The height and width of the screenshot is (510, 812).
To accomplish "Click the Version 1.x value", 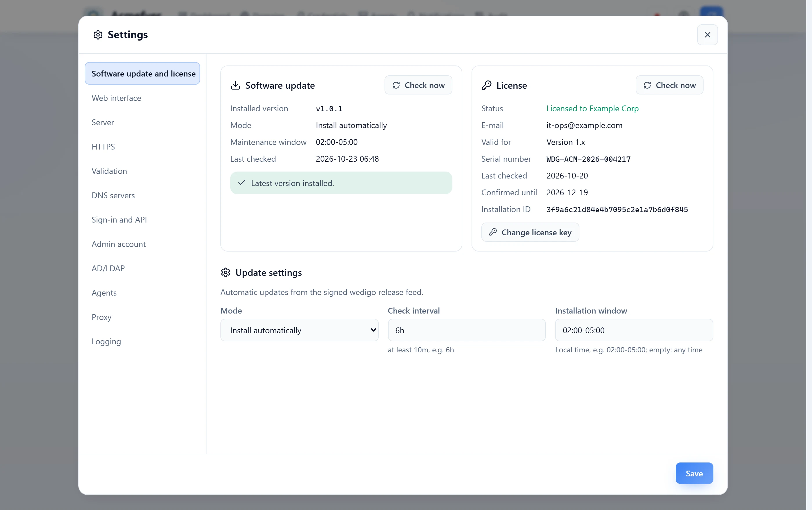I will tap(565, 142).
